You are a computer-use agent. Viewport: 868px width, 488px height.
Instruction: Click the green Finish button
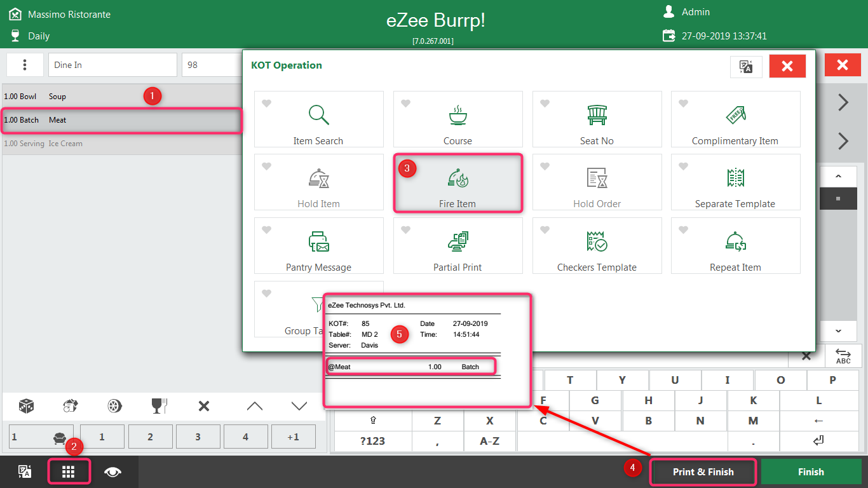(811, 472)
